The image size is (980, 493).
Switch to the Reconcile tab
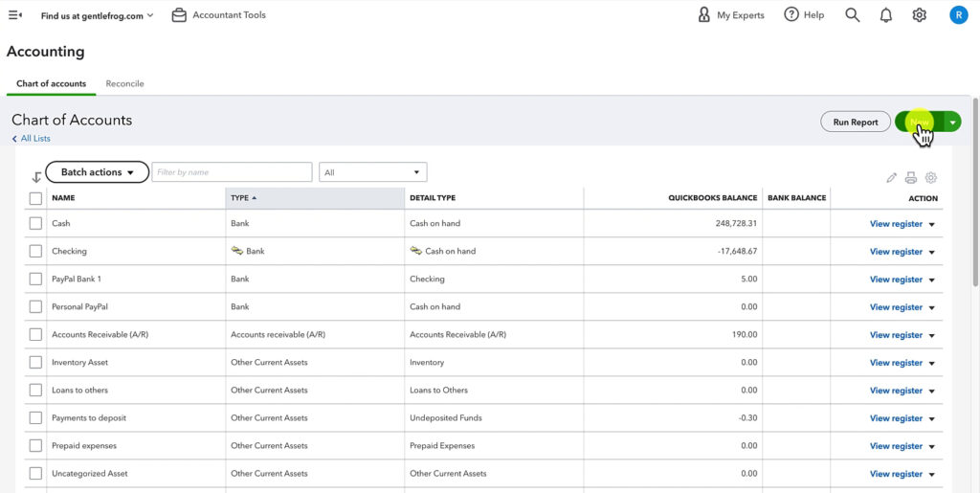click(x=125, y=83)
